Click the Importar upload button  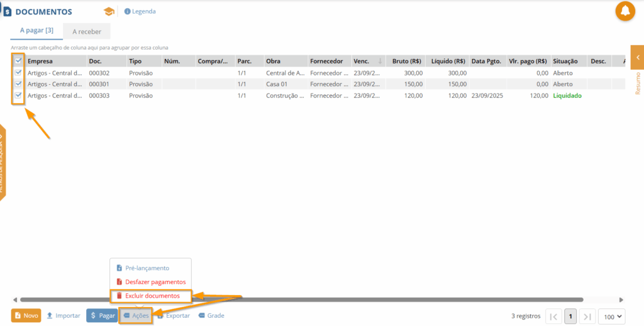64,315
